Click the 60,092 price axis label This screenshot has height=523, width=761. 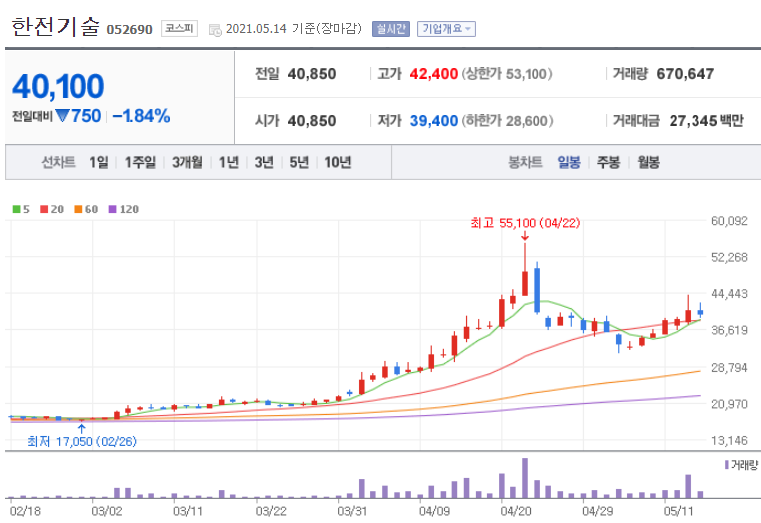point(729,221)
